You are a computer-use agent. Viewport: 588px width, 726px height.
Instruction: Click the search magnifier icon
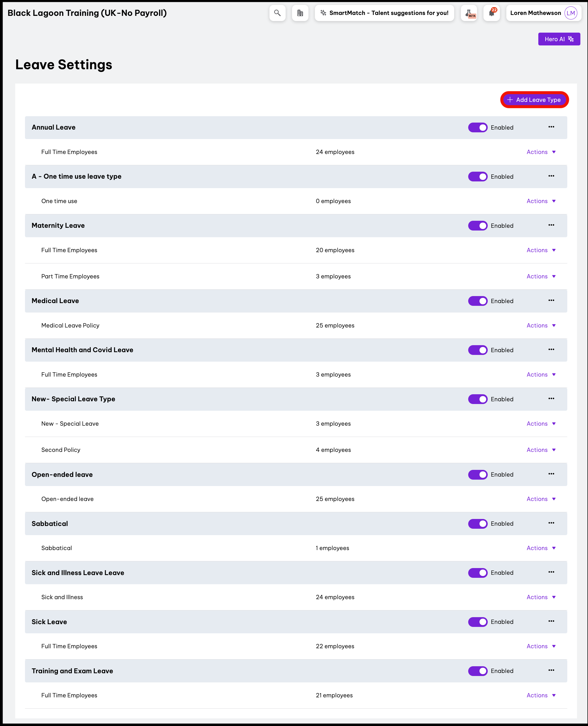tap(277, 13)
